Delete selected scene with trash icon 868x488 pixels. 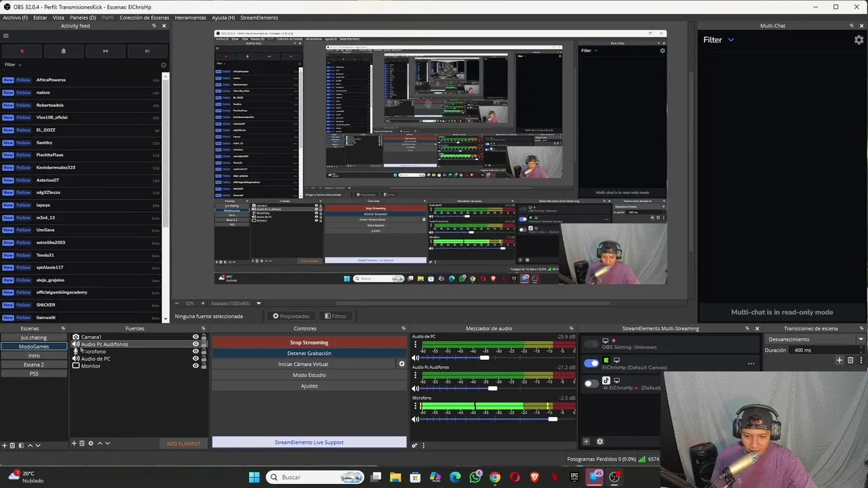pyautogui.click(x=12, y=445)
